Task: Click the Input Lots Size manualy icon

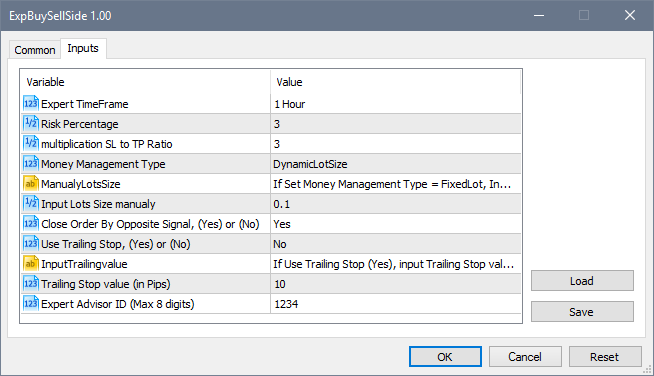Action: point(31,204)
